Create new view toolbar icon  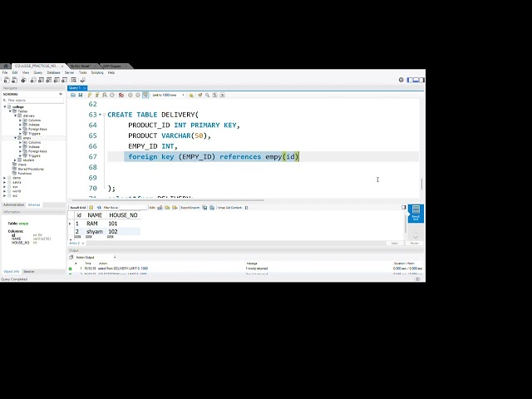click(x=49, y=80)
